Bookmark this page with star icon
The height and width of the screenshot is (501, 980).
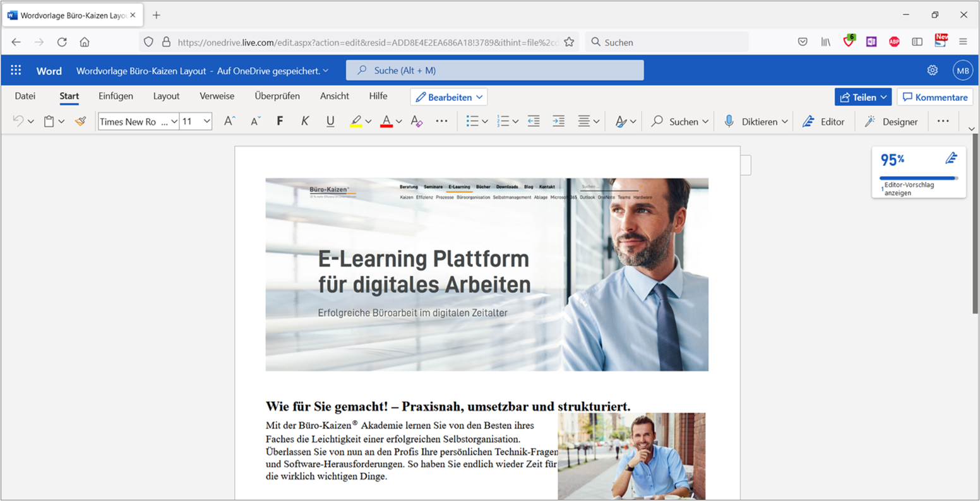coord(569,42)
